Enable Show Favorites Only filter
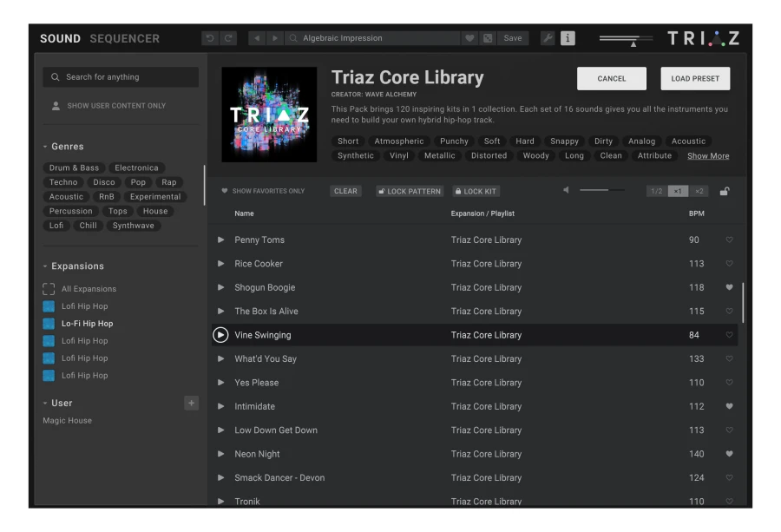 coord(263,191)
